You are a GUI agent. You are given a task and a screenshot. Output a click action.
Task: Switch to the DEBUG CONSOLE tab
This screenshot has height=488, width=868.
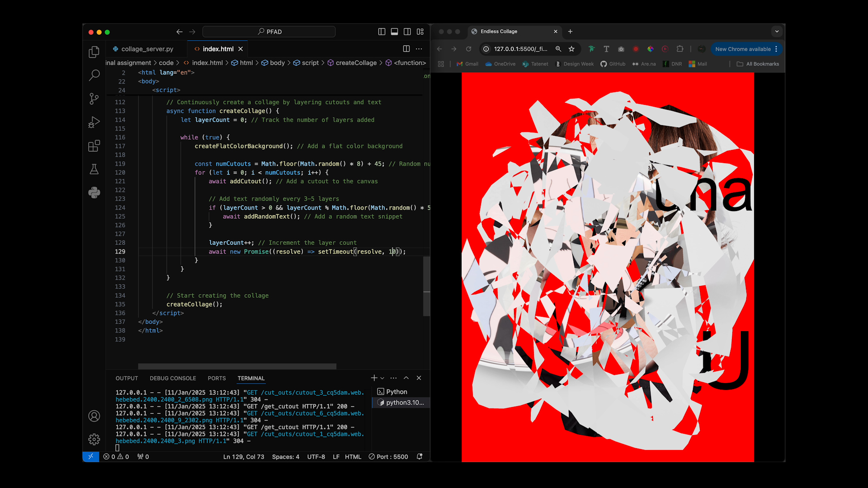tap(173, 378)
